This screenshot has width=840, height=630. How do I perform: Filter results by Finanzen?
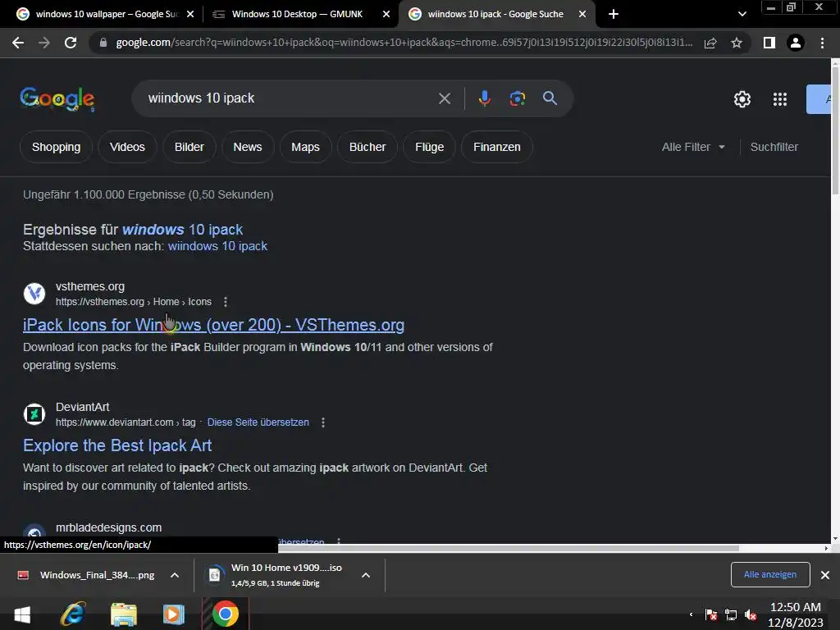pos(496,147)
